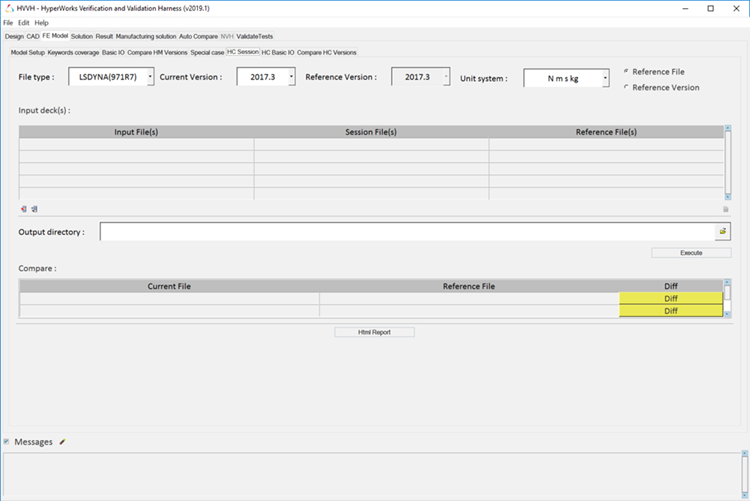The width and height of the screenshot is (750, 501).
Task: Click the HVVH application logo in the title bar
Action: [8, 8]
